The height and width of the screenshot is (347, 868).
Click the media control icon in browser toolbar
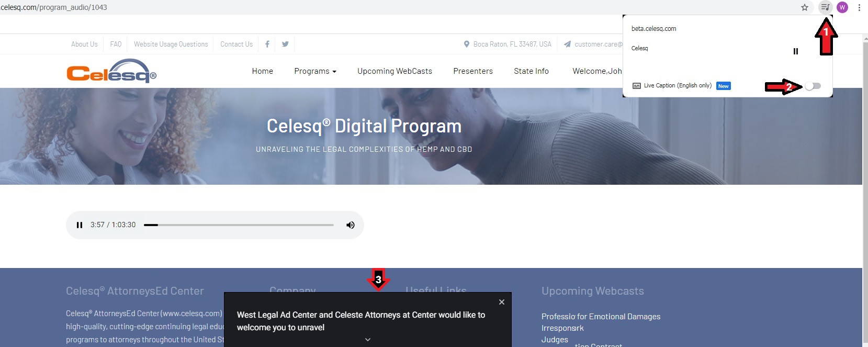825,7
